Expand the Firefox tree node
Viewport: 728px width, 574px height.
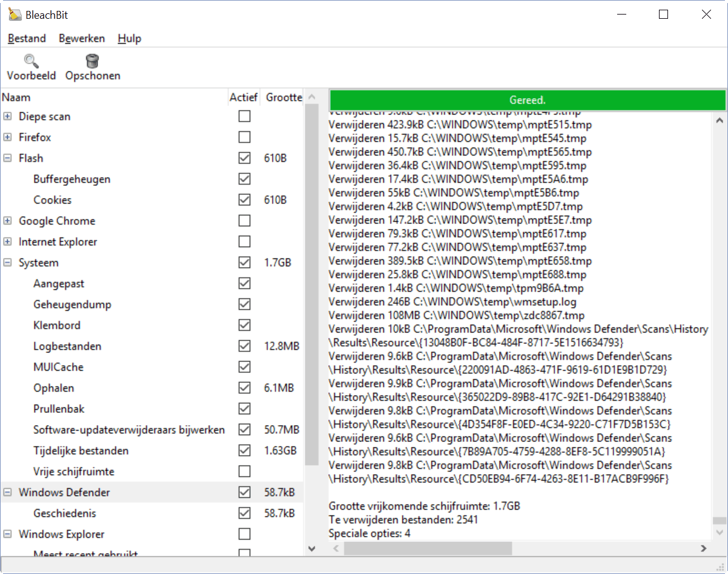point(7,137)
